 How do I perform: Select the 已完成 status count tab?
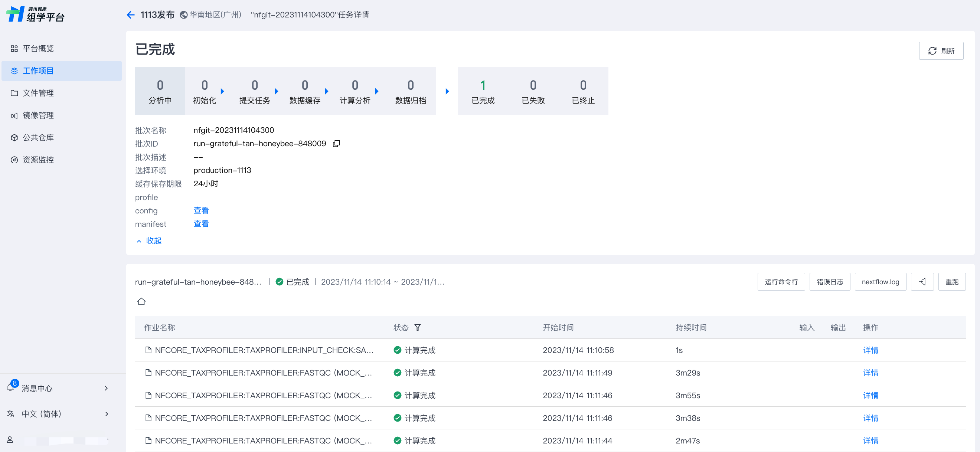(x=483, y=91)
